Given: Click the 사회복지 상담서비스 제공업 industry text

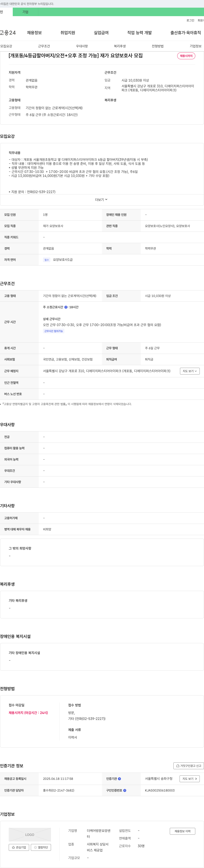Looking at the screenshot, I should point(98,847).
